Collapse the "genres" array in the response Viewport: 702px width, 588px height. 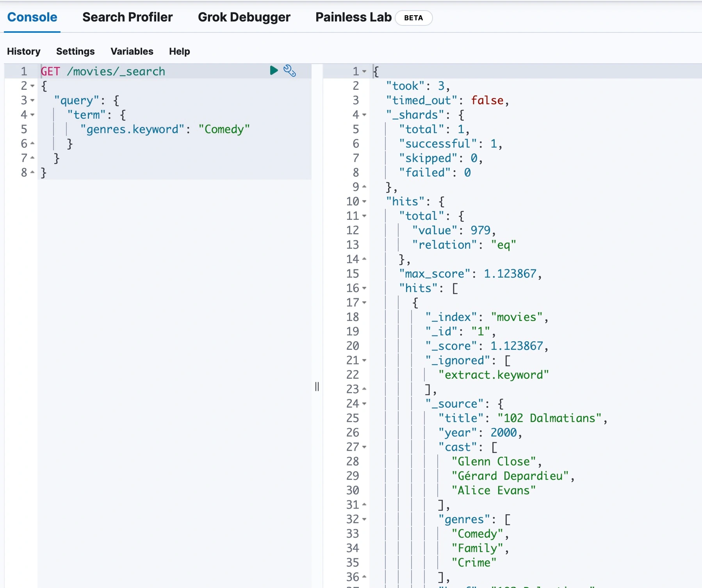pos(364,519)
